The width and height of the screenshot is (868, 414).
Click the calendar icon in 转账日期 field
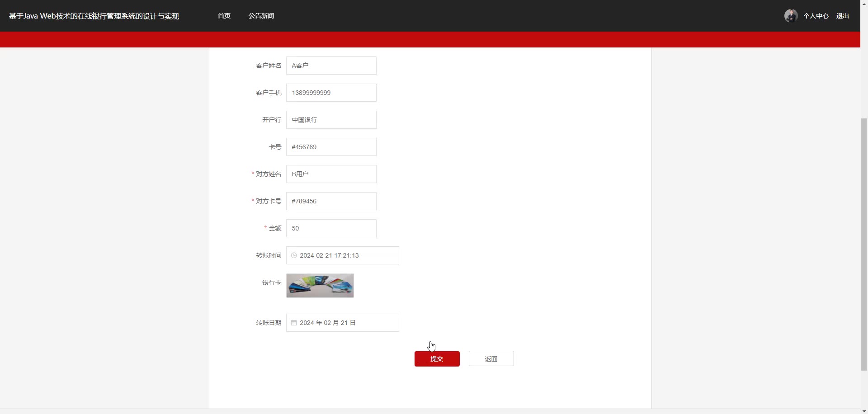click(294, 323)
